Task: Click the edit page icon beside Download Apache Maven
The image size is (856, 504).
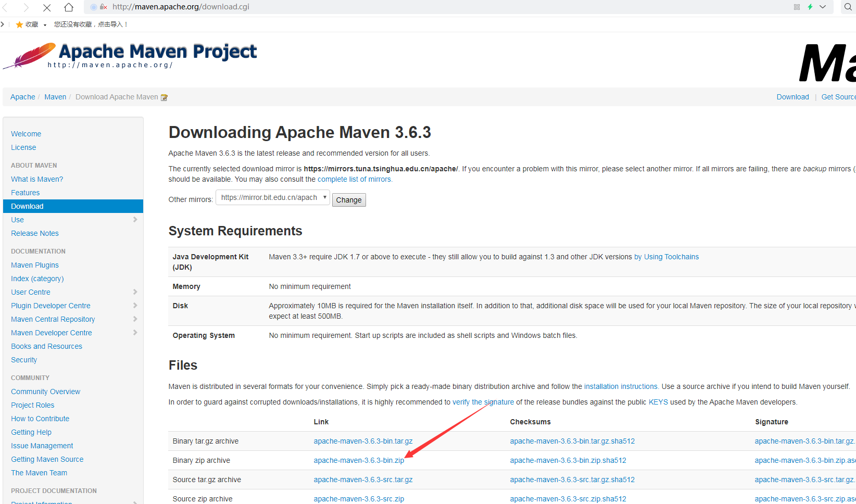Action: click(x=165, y=97)
